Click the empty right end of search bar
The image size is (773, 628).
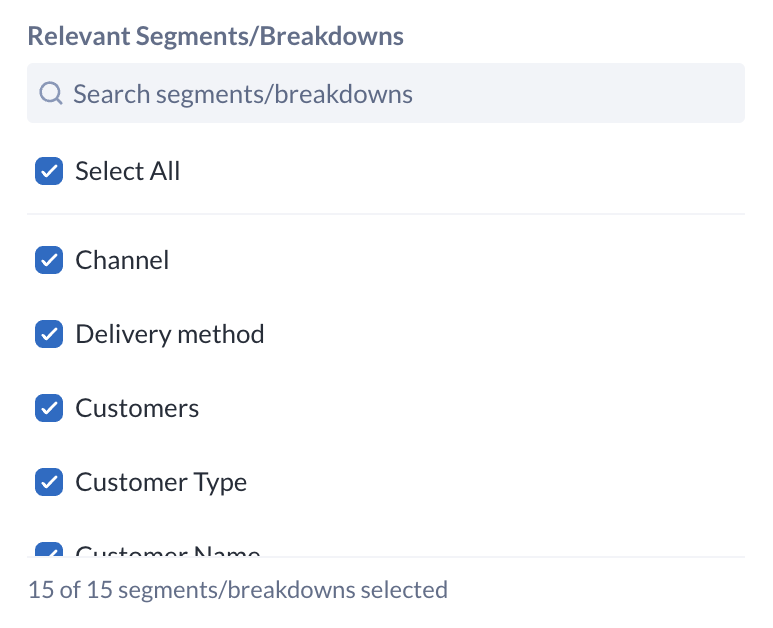680,94
